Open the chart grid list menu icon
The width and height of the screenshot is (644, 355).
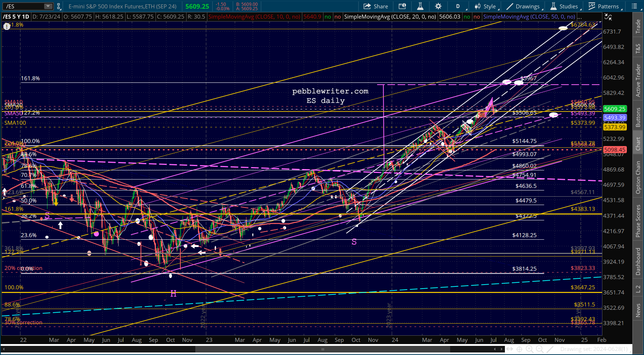click(x=634, y=6)
